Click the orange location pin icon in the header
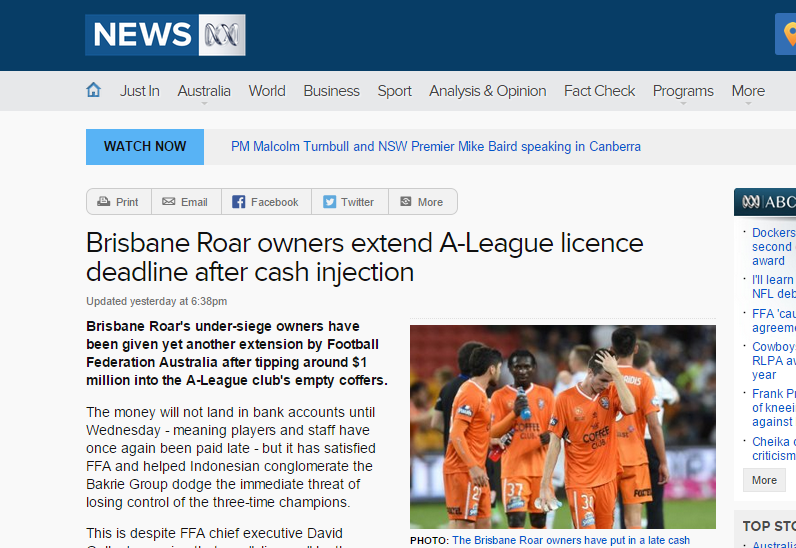This screenshot has width=796, height=548. (788, 35)
